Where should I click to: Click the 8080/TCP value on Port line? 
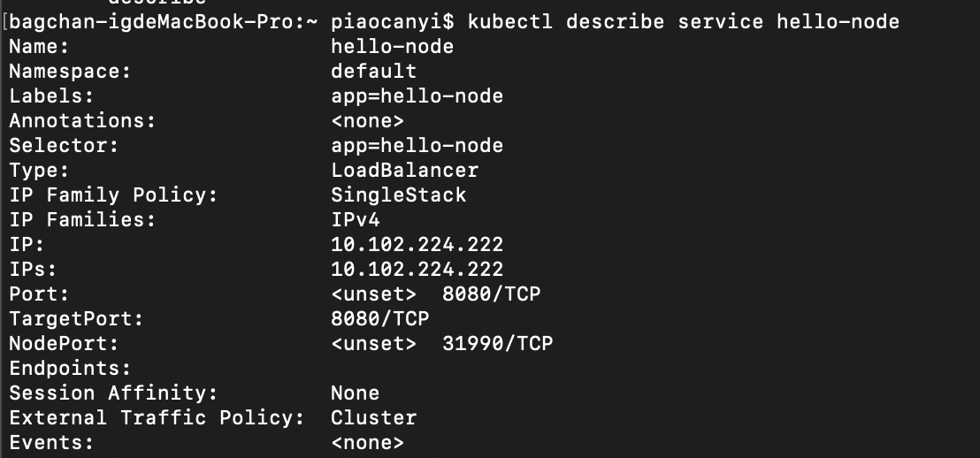click(491, 294)
